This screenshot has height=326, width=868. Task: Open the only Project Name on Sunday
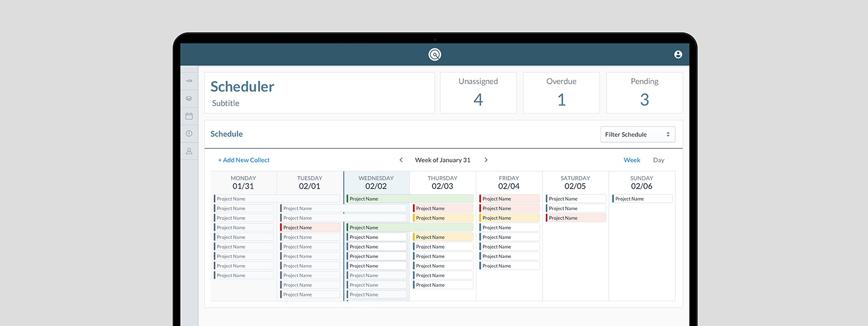tap(642, 199)
